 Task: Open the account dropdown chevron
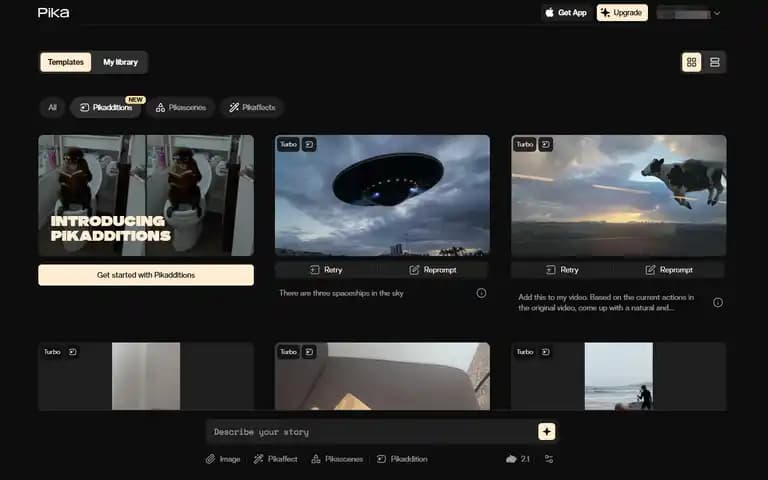click(717, 13)
